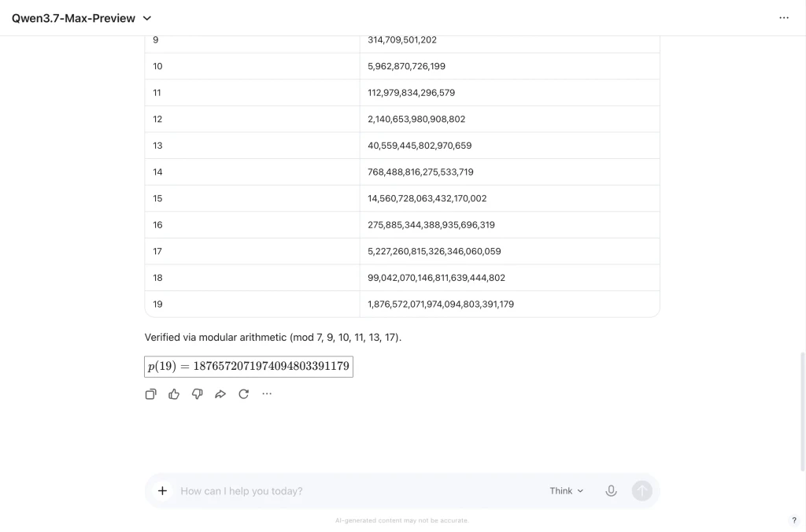Send message with the up arrow button
Image resolution: width=806 pixels, height=532 pixels.
641,491
